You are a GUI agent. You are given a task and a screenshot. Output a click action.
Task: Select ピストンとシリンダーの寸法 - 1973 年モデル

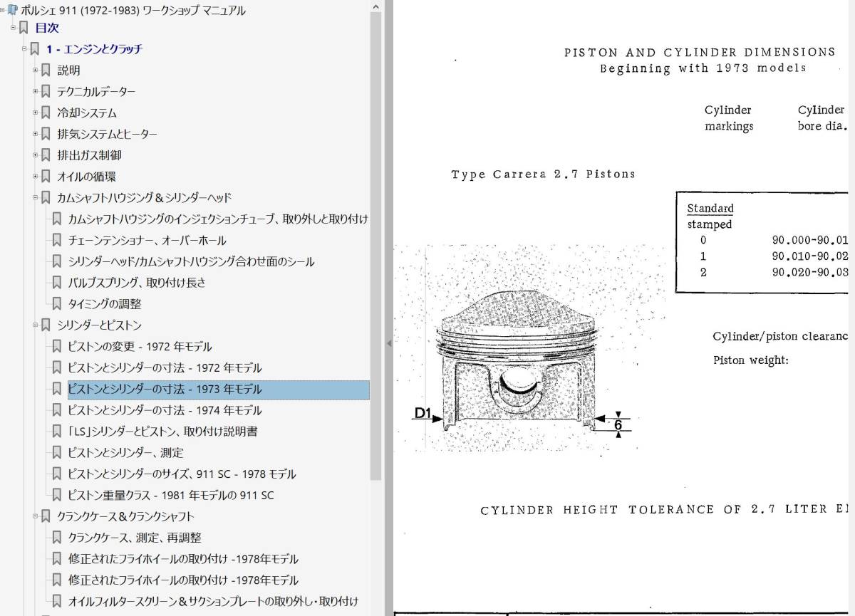(x=218, y=390)
